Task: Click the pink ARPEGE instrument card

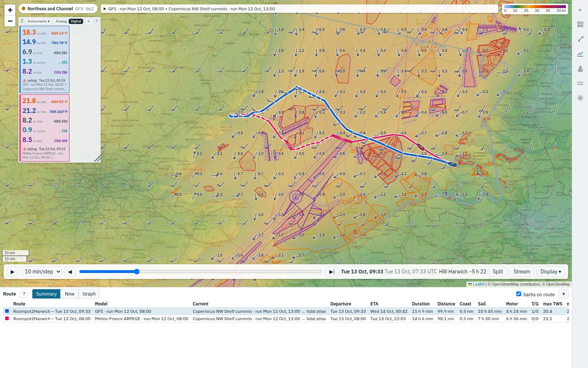Action: tap(44, 128)
